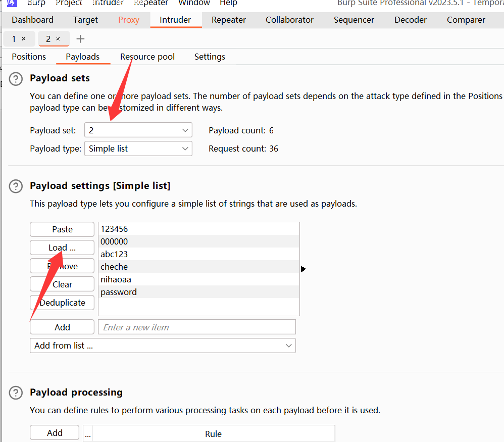The height and width of the screenshot is (442, 504).
Task: Click the Remove button
Action: [62, 266]
